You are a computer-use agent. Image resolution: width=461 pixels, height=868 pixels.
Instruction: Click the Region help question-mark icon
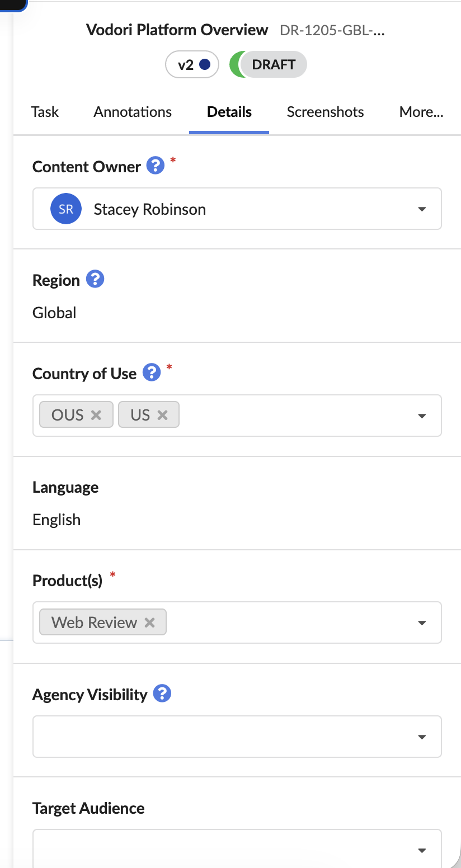(95, 279)
